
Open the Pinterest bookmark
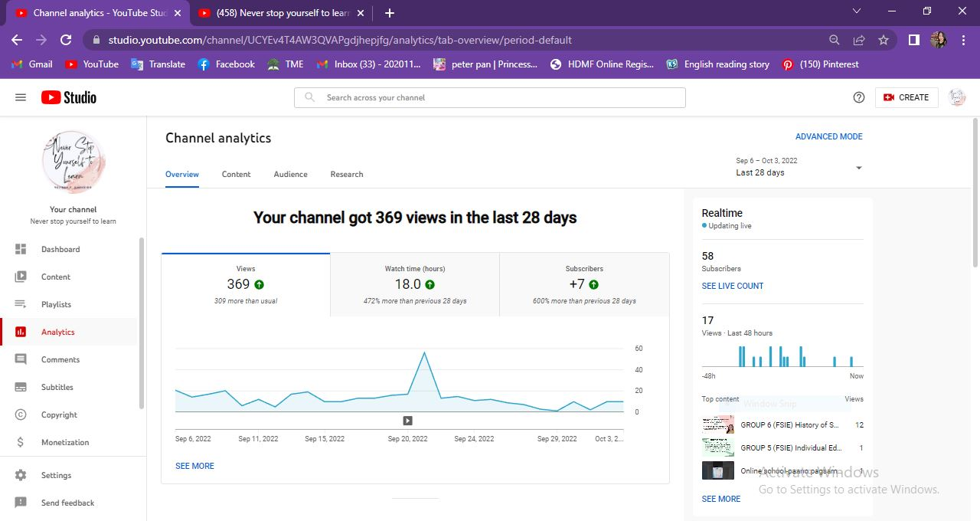pyautogui.click(x=821, y=64)
